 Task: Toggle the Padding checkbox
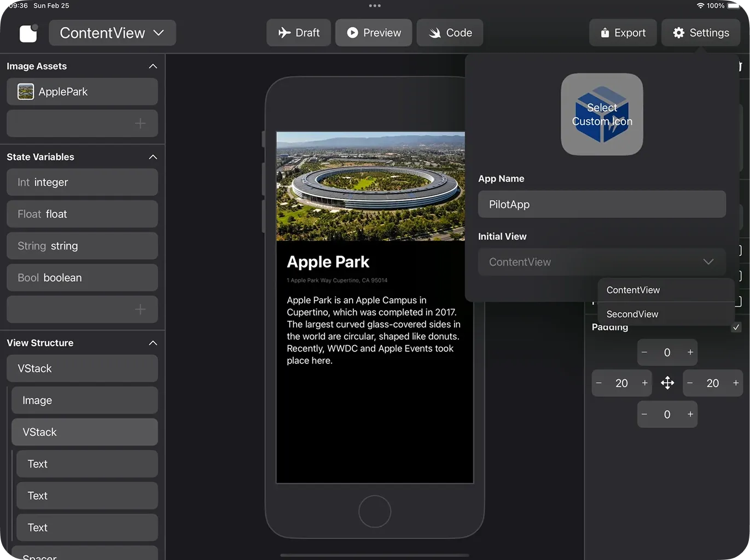736,327
